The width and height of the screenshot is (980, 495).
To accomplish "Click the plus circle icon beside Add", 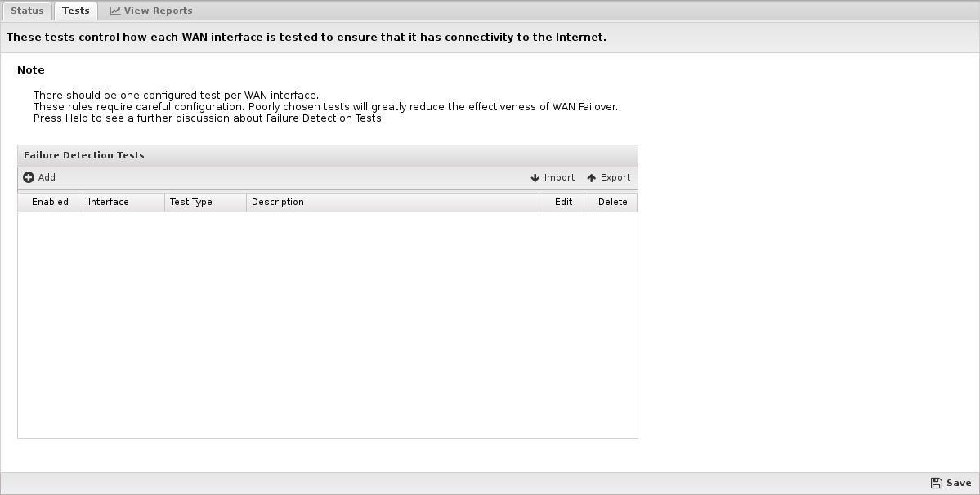I will 28,177.
